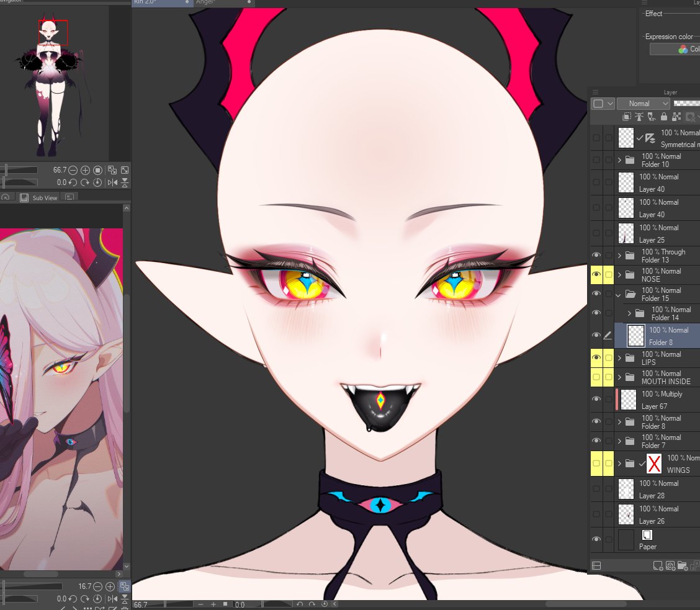
Task: Show the WINGS folder visibility box
Action: (596, 464)
